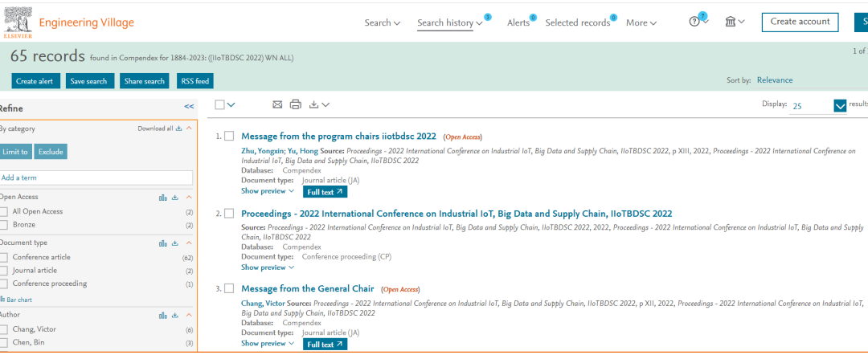Viewport: 868px width, 355px height.
Task: Click the print results icon
Action: pos(296,104)
